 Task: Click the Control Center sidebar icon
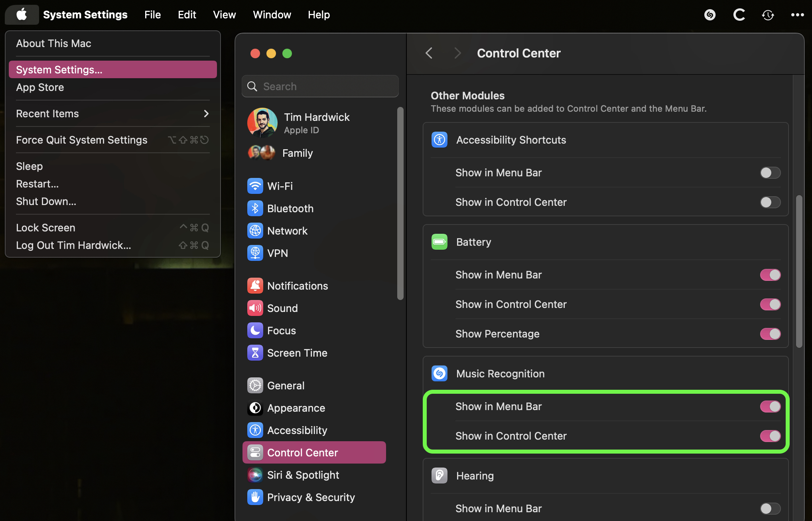tap(255, 452)
